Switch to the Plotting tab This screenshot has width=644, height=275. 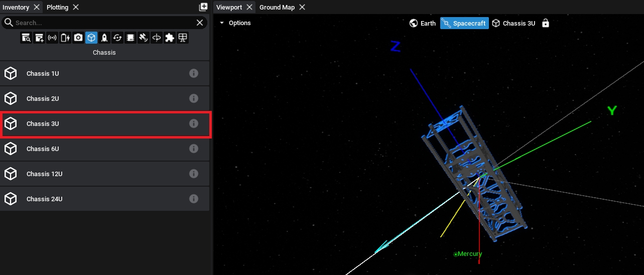pyautogui.click(x=57, y=7)
